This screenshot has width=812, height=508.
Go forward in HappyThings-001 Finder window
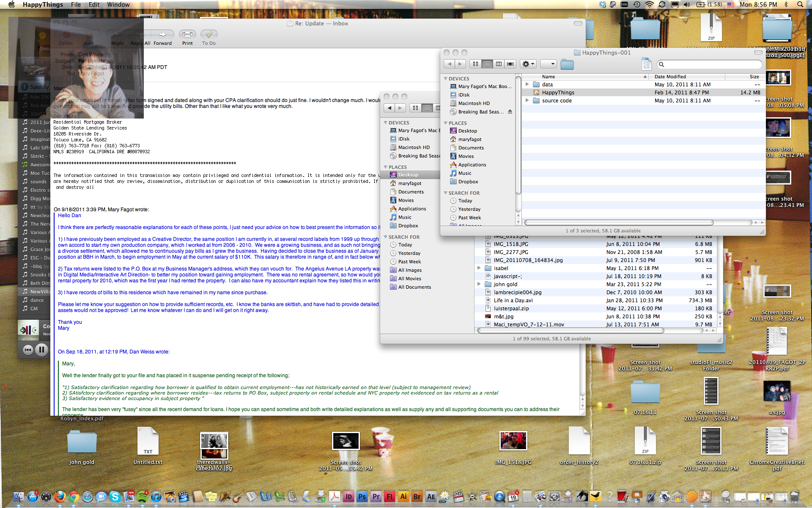coord(460,64)
